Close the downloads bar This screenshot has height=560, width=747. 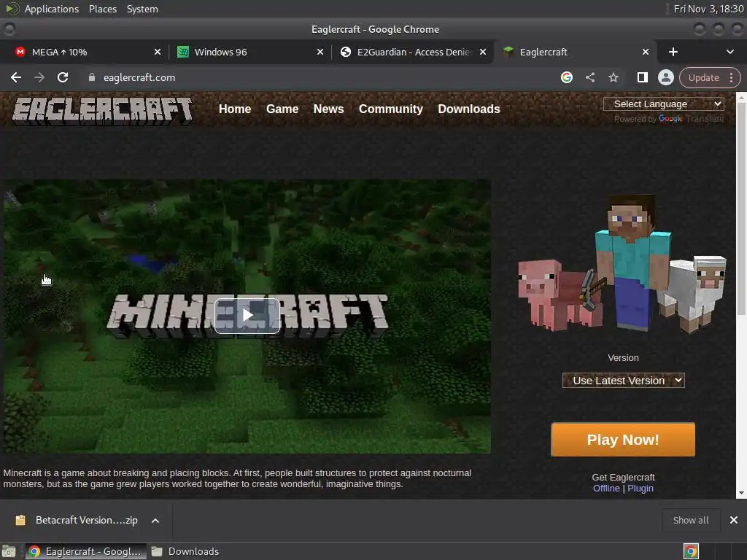(x=734, y=520)
